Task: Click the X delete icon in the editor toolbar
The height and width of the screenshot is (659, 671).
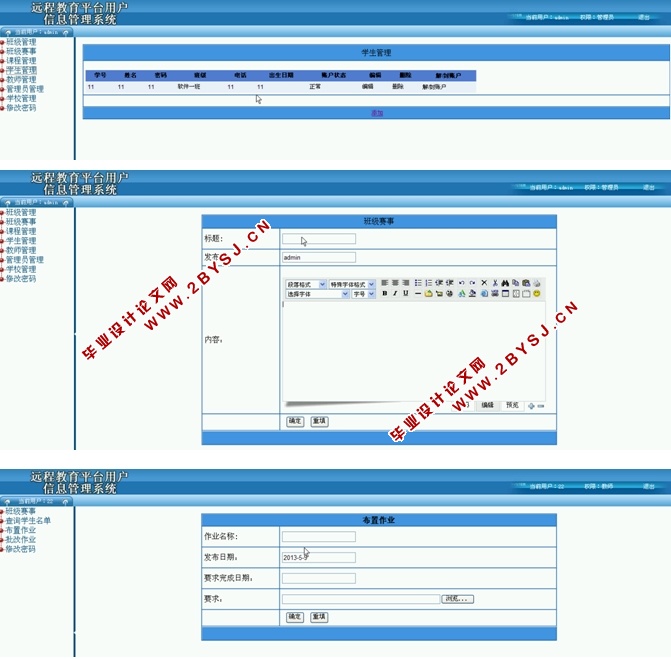Action: (x=484, y=283)
